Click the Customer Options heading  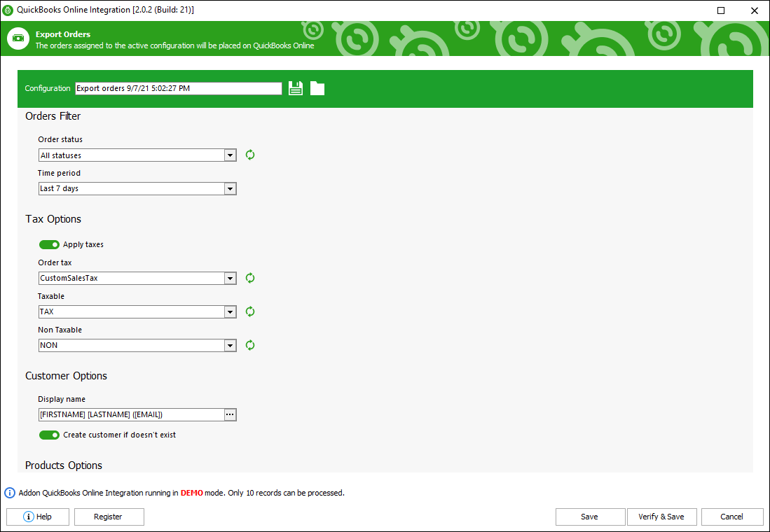tap(67, 376)
